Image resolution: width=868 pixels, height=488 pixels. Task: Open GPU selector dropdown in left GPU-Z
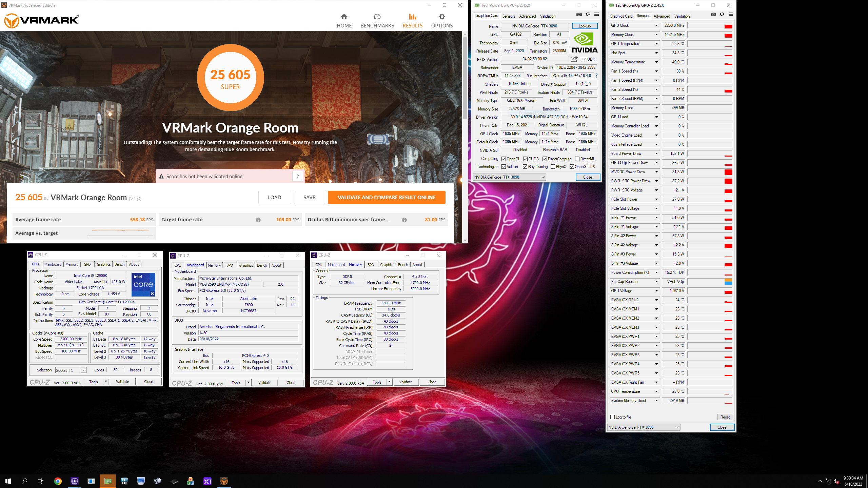click(509, 177)
